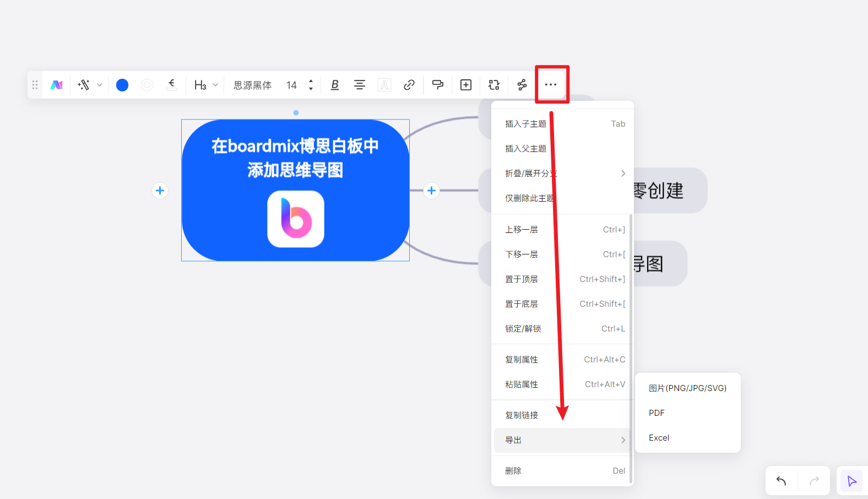Increase font size with the up stepper
The height and width of the screenshot is (499, 868).
(311, 81)
